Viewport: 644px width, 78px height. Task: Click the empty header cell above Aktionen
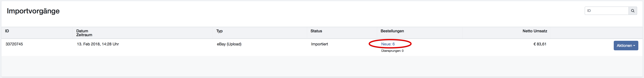pos(596,32)
